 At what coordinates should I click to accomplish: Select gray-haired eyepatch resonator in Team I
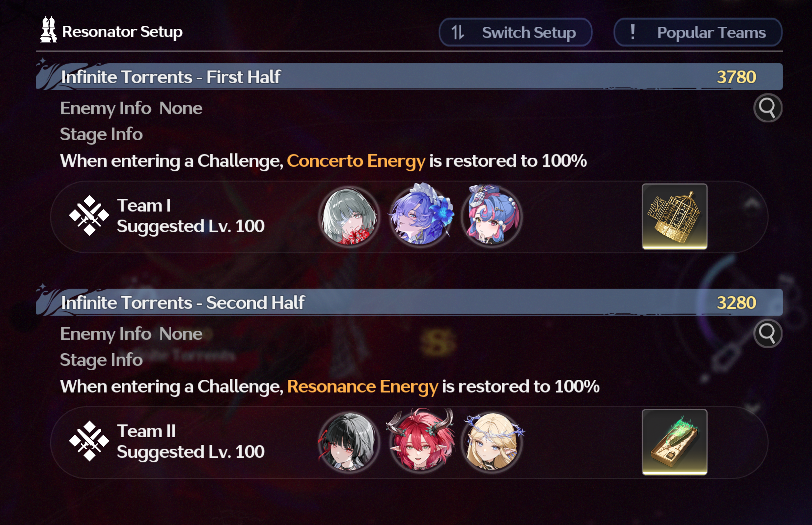[x=349, y=216]
